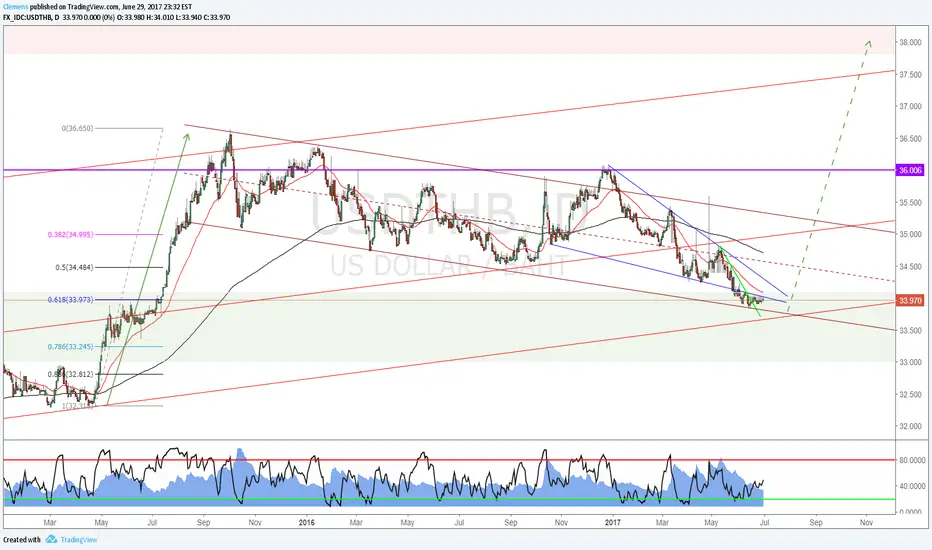Click the 38.000 price axis value

pyautogui.click(x=910, y=42)
